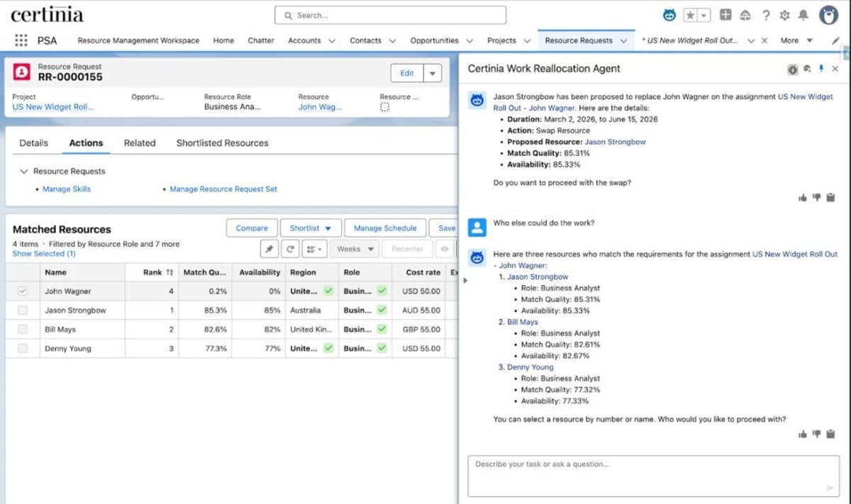Image resolution: width=851 pixels, height=504 pixels.
Task: Click the Manage Skills link
Action: click(x=66, y=189)
